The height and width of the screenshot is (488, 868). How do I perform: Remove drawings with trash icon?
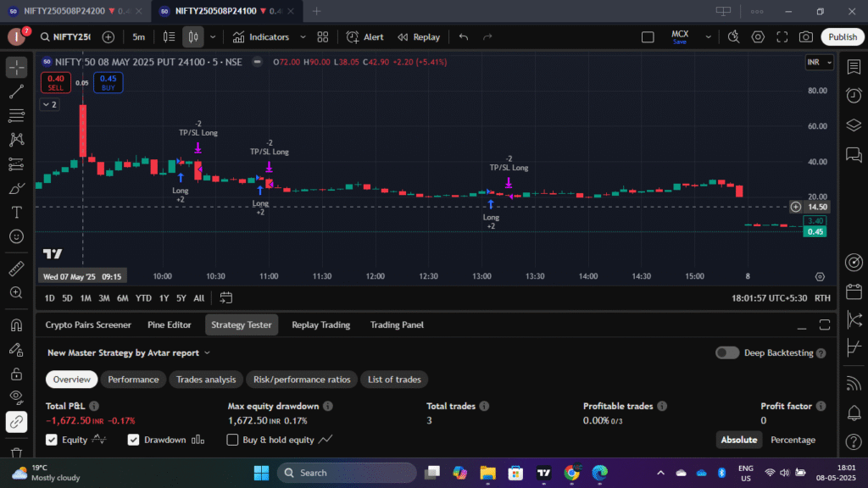click(17, 452)
